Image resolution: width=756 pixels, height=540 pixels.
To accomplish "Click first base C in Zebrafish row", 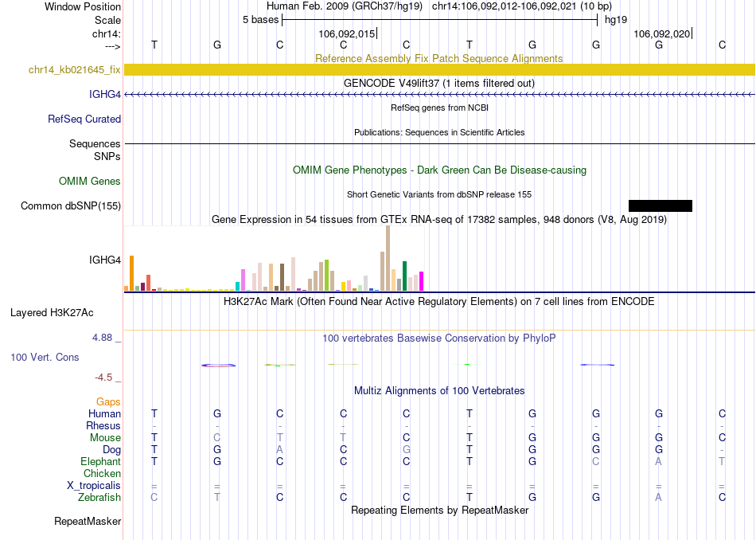I will 154,497.
